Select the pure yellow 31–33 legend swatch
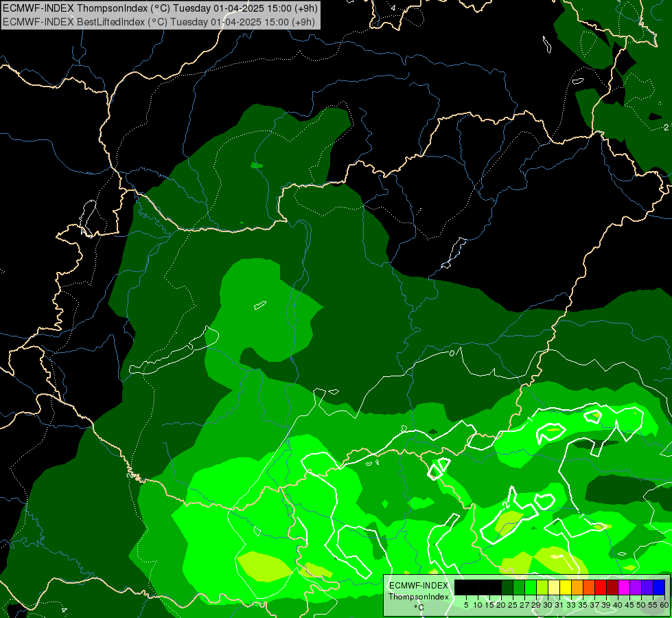672x618 pixels. point(566,587)
